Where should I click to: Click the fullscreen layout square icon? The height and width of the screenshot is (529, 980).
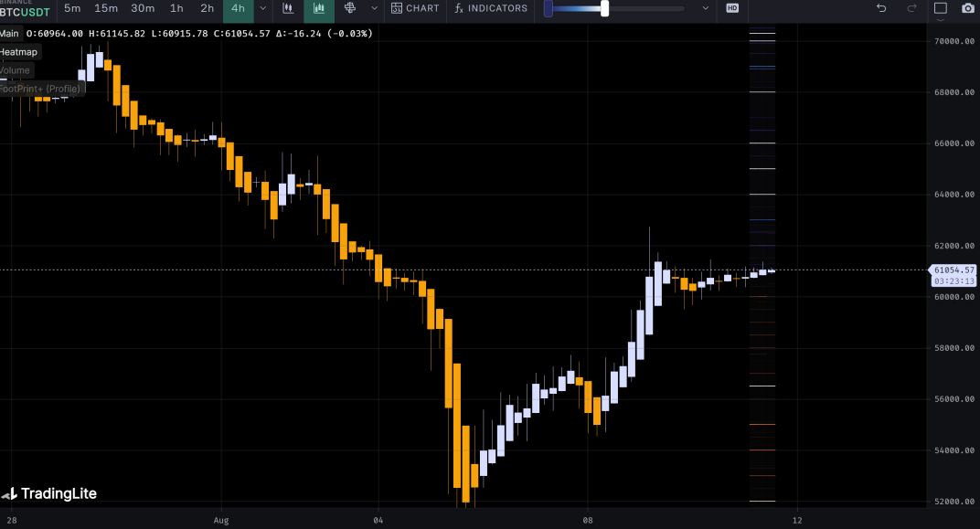pos(941,8)
